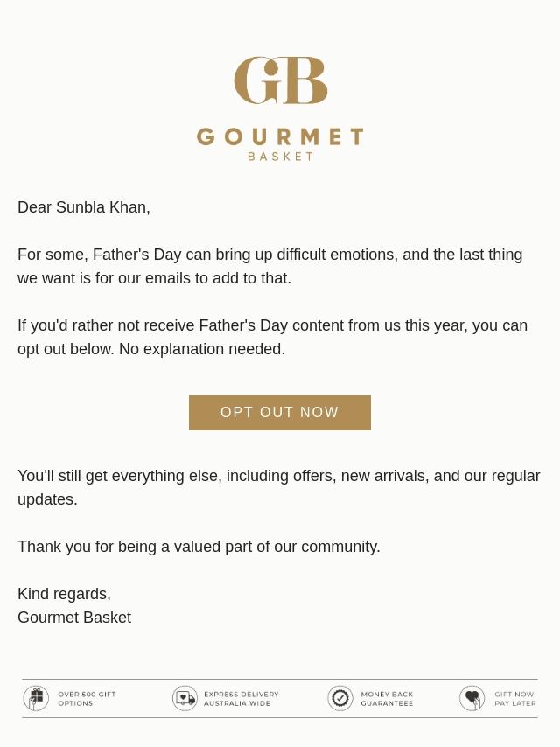Select the Gift Now Pay Later label
560x747 pixels.
point(515,699)
